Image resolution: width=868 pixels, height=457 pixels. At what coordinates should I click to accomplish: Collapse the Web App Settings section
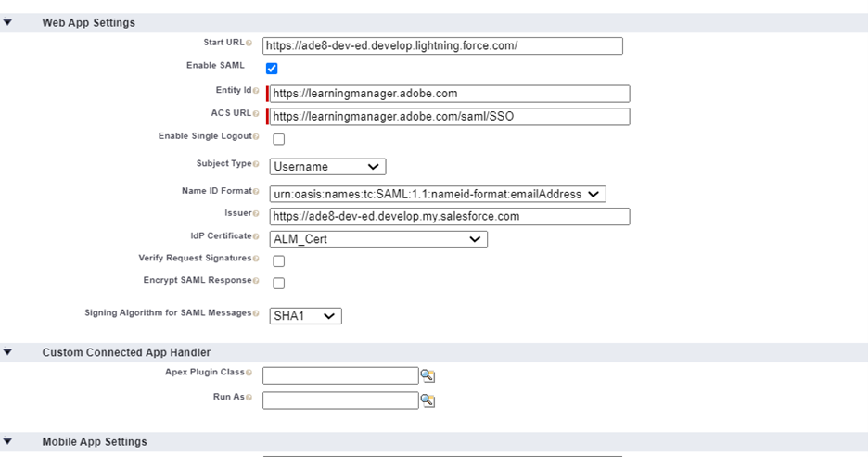(8, 23)
